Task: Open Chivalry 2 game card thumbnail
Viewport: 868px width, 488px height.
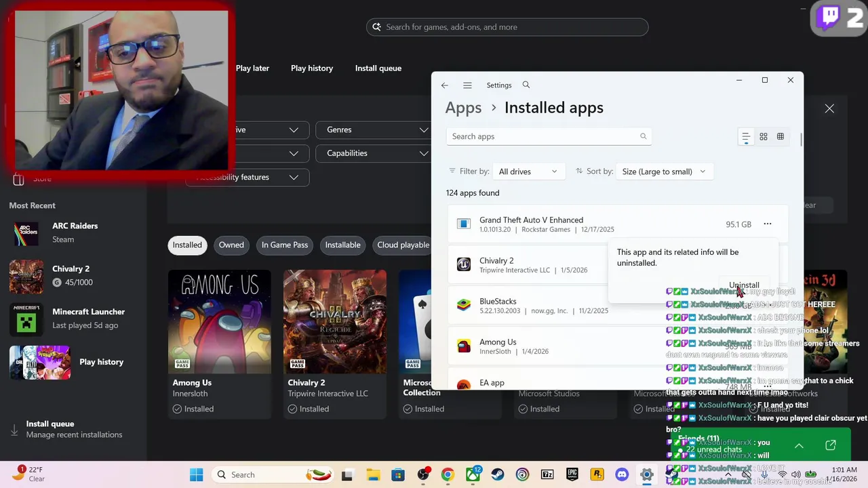Action: [335, 321]
